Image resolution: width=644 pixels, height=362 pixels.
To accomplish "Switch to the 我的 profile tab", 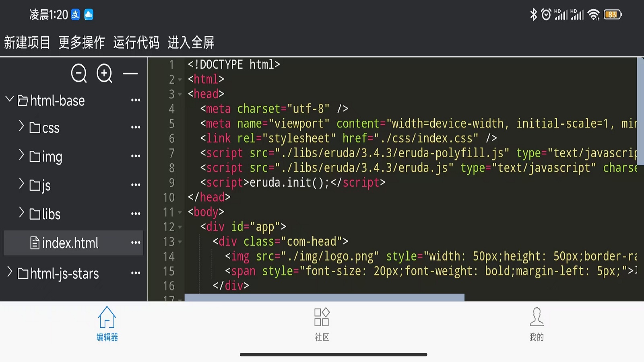I will pos(537,324).
